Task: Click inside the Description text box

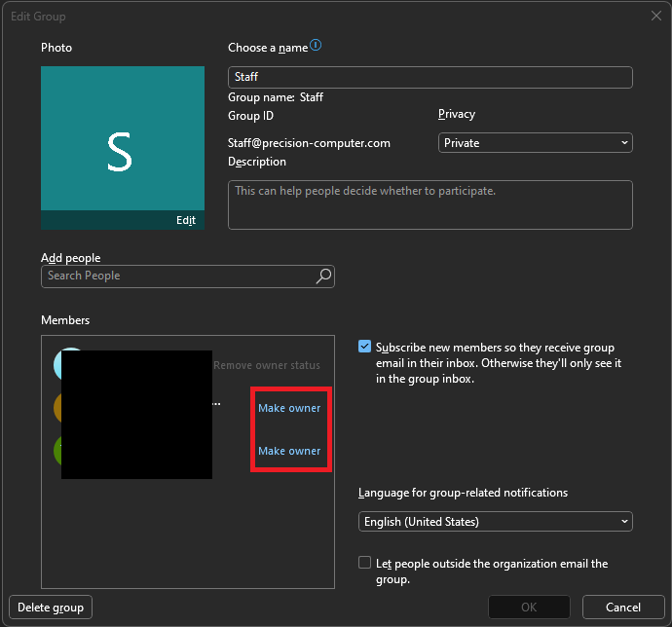Action: (429, 205)
